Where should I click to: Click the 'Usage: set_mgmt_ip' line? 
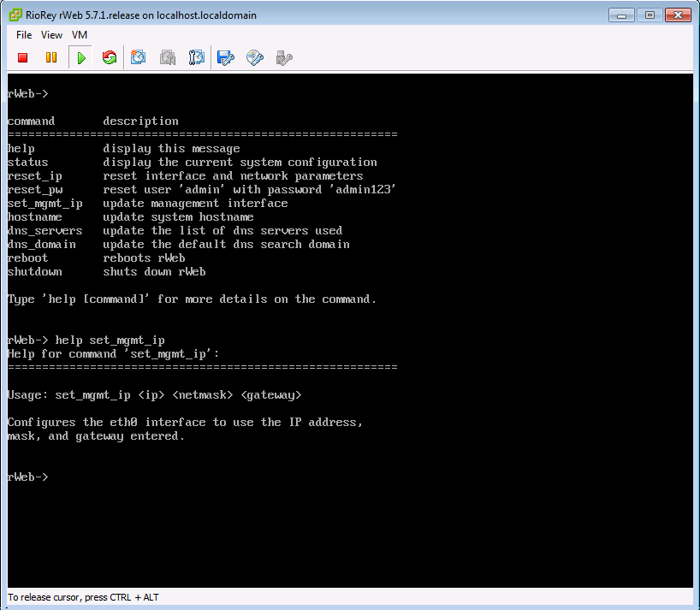155,395
